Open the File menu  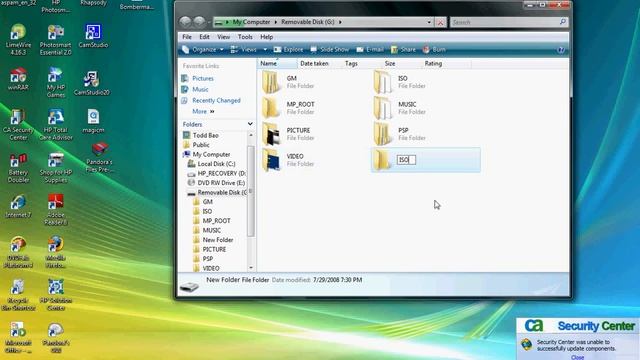pos(187,37)
